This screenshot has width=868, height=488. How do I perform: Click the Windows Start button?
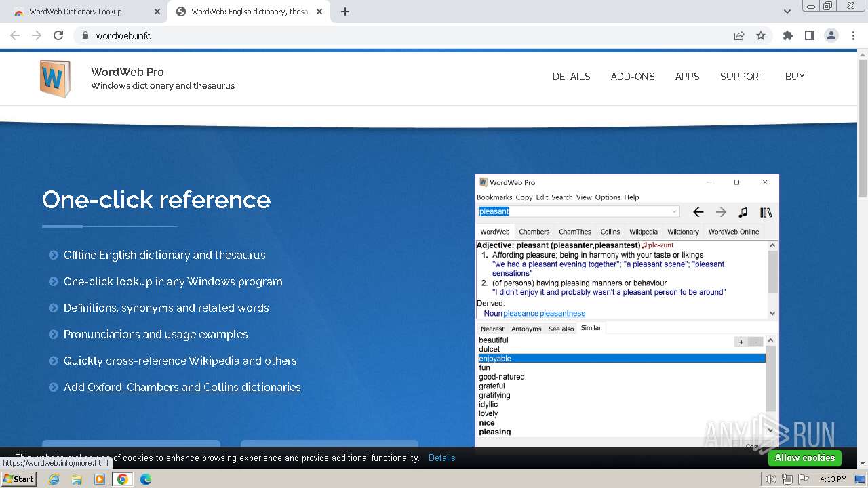[x=19, y=479]
